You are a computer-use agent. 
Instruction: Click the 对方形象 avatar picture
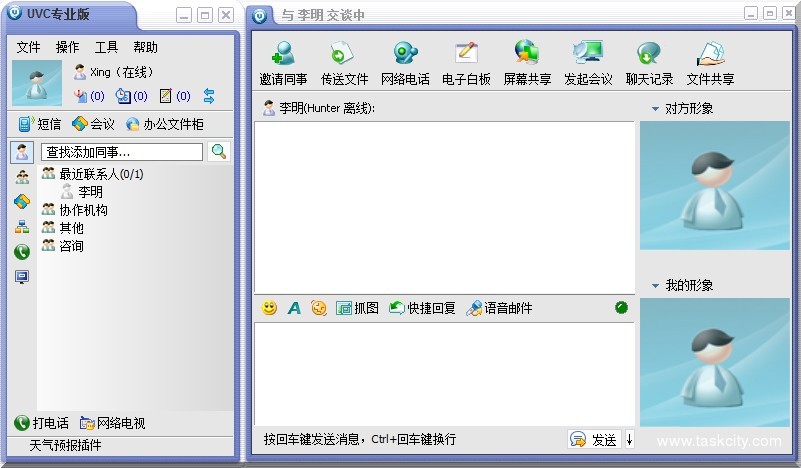tap(715, 185)
